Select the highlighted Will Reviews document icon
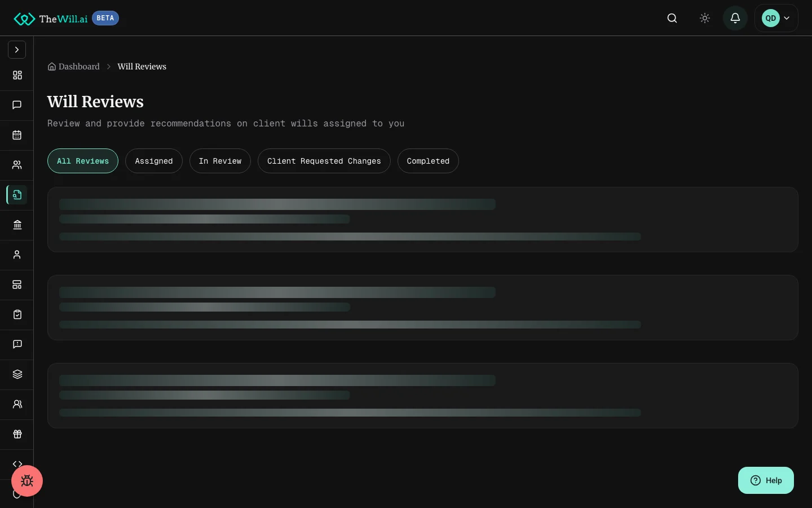812x508 pixels. pos(17,195)
